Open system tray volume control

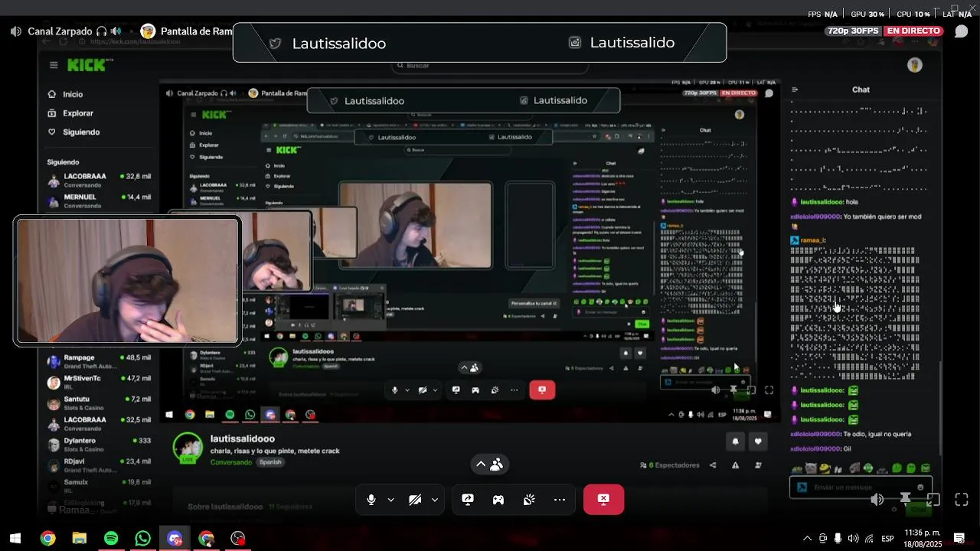pyautogui.click(x=854, y=539)
